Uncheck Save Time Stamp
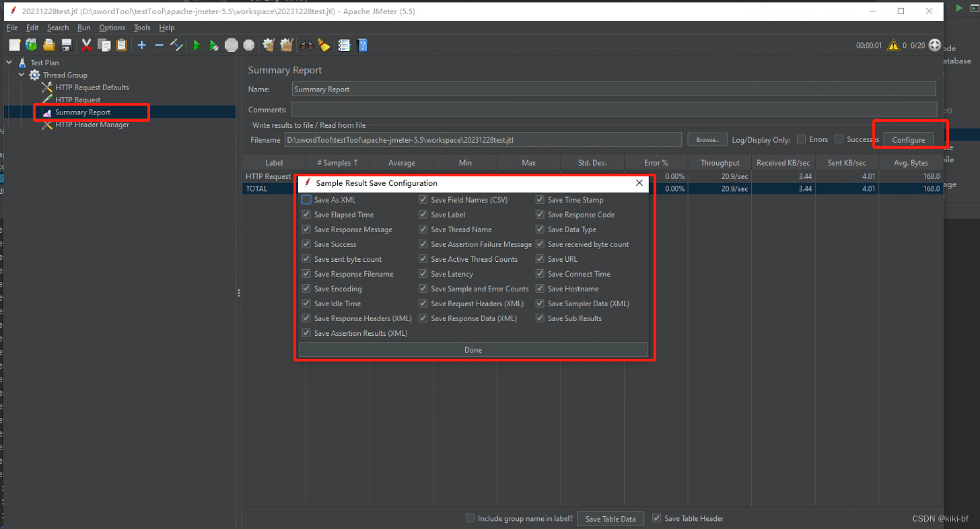Viewport: 980px width, 529px height. (x=540, y=200)
